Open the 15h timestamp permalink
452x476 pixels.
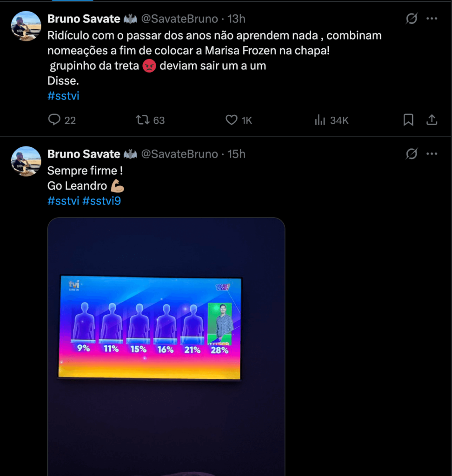(236, 154)
